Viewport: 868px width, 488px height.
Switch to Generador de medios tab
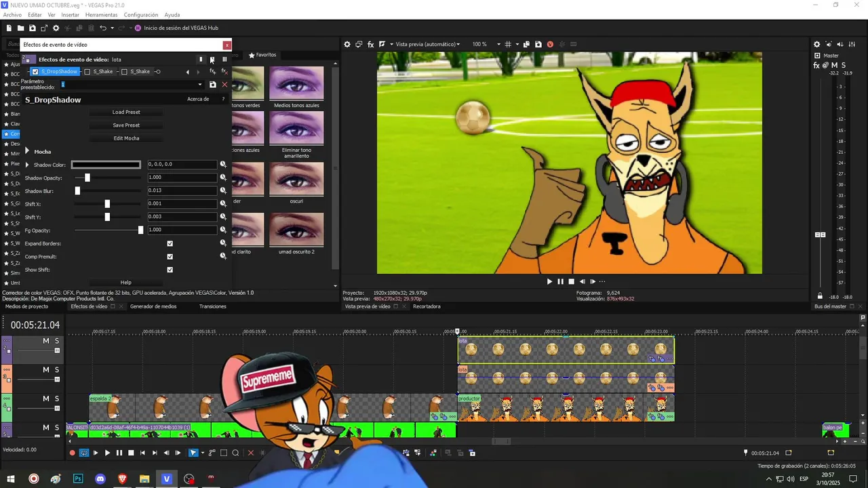[x=153, y=306]
